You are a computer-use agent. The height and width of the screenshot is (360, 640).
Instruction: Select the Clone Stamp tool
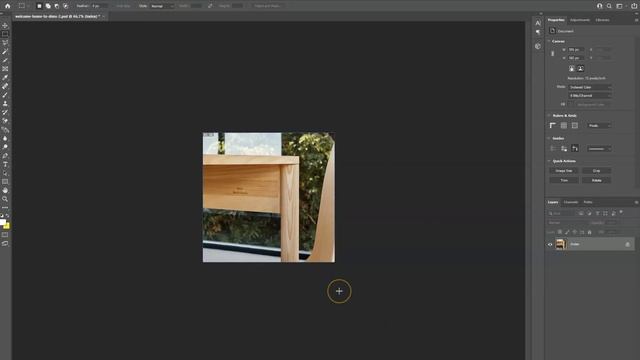(x=5, y=104)
